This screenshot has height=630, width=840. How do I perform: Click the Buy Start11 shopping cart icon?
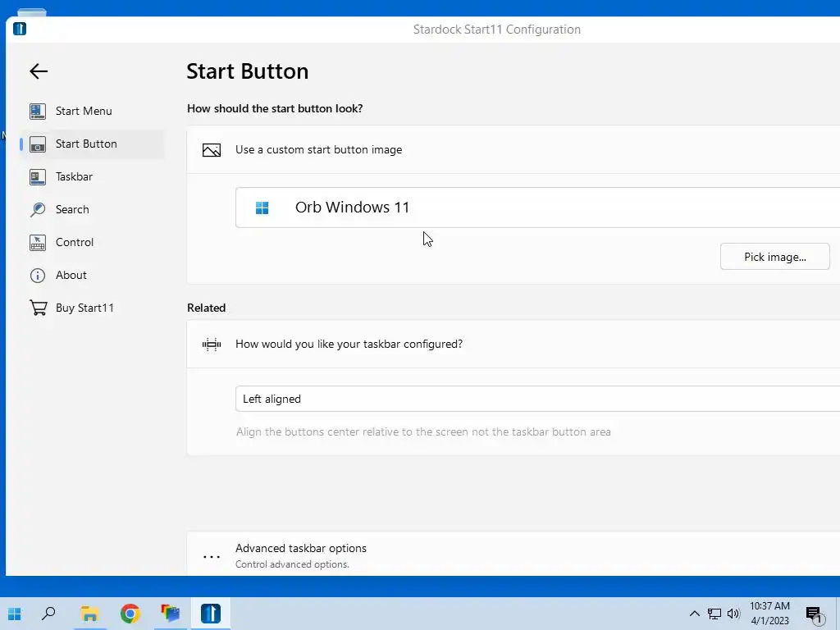click(x=38, y=308)
